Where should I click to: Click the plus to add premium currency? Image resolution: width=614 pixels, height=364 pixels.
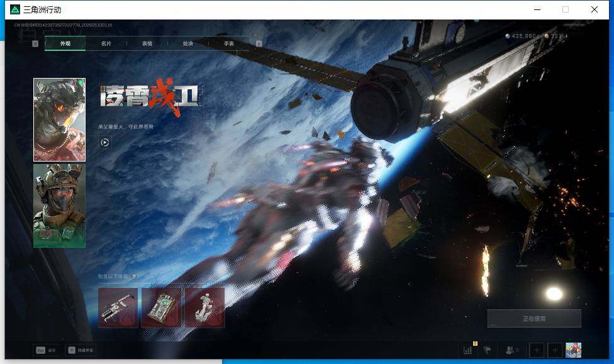pyautogui.click(x=566, y=36)
